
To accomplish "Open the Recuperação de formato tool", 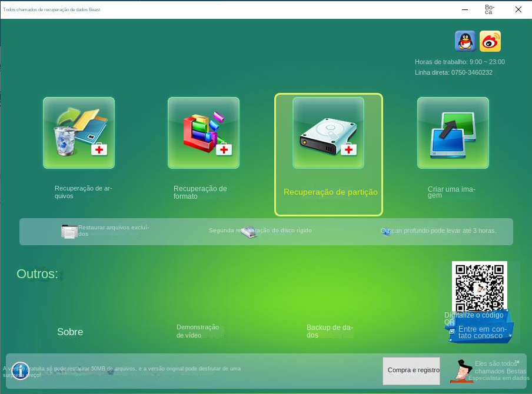I will [204, 132].
